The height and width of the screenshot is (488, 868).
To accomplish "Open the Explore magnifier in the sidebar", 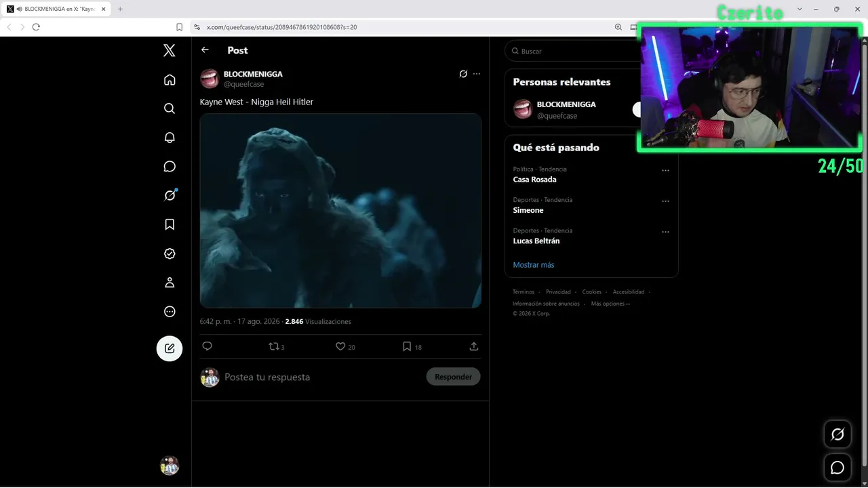I will click(170, 108).
